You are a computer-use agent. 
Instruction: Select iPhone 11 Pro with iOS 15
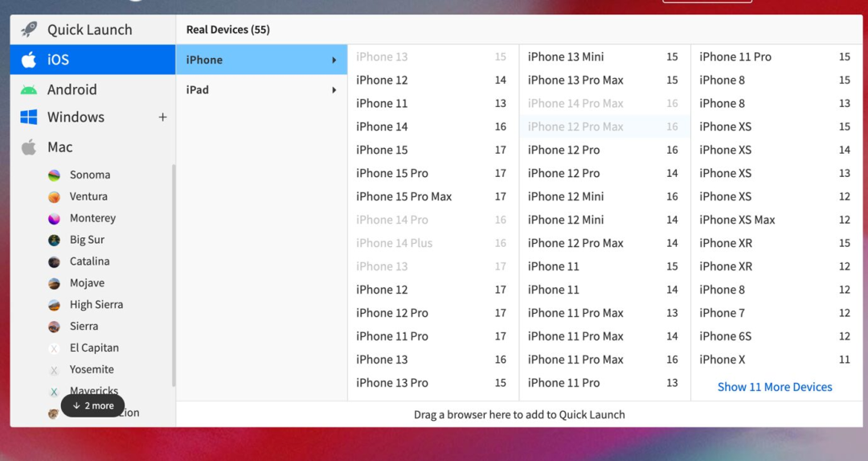[x=776, y=56]
